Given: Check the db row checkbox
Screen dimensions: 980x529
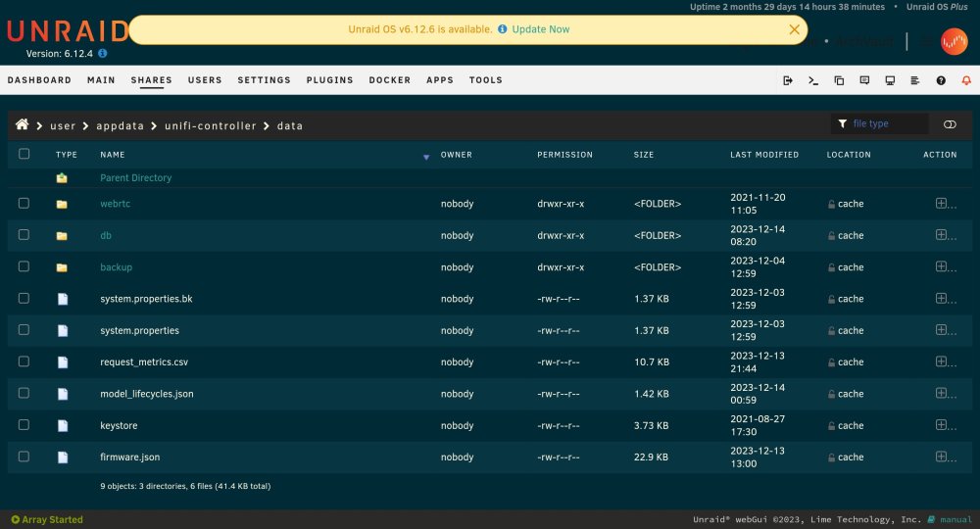Looking at the screenshot, I should coord(24,235).
